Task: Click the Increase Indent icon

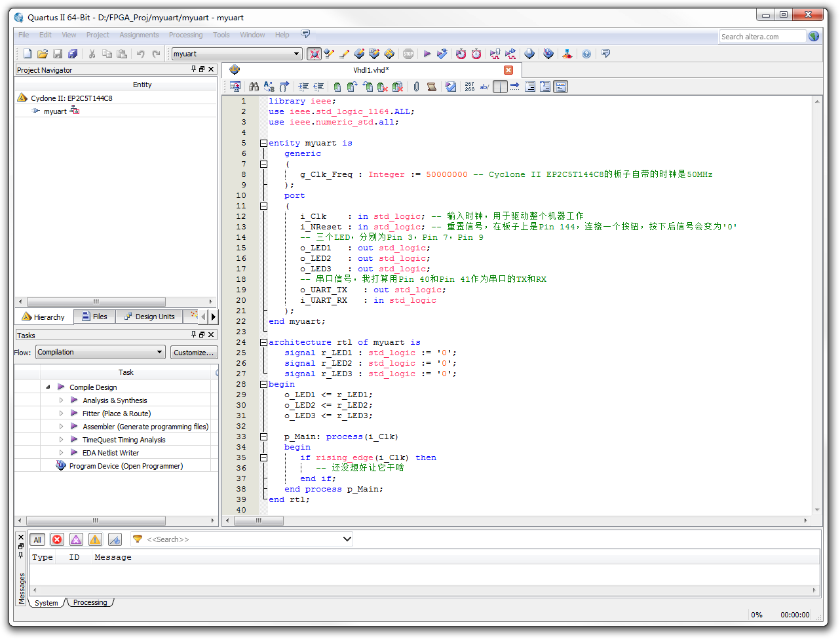Action: (303, 87)
